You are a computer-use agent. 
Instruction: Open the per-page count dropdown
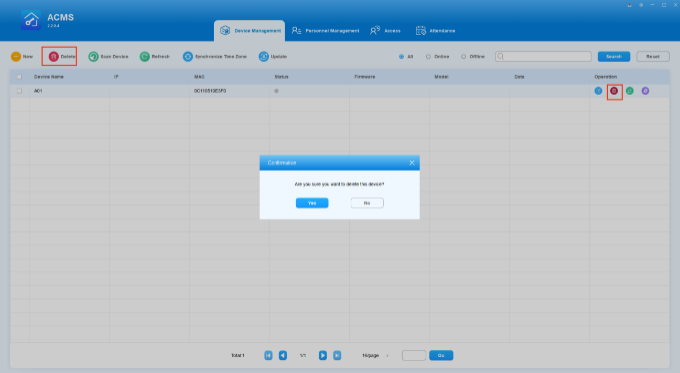click(x=375, y=356)
